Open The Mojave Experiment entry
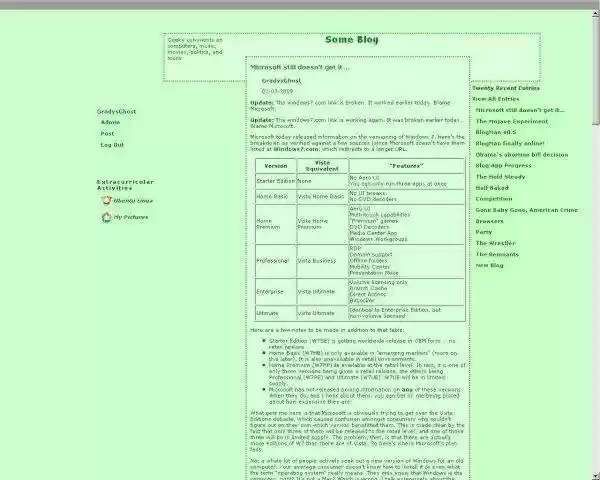Viewport: 600px width, 480px height. click(x=512, y=121)
